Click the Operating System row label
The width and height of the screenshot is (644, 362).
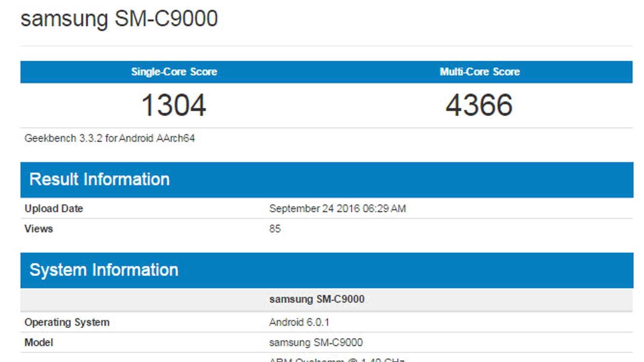coord(67,322)
